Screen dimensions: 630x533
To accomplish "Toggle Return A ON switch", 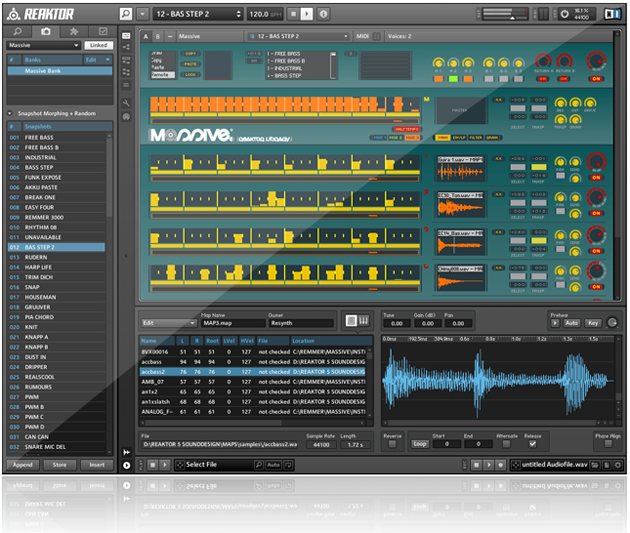I will [x=542, y=79].
